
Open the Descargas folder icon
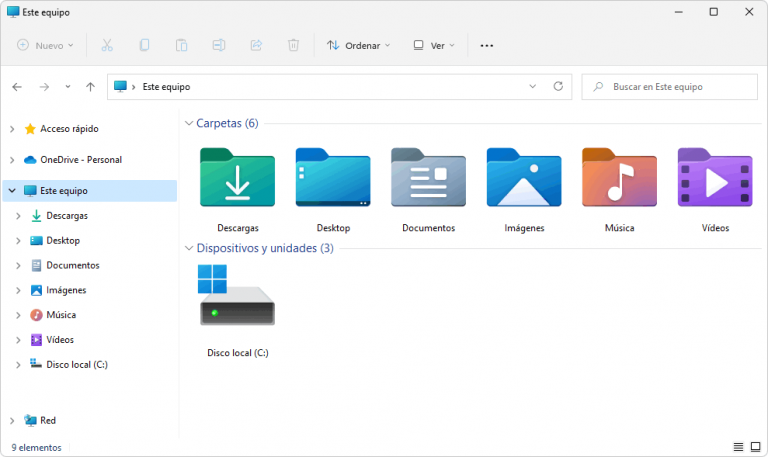click(237, 178)
